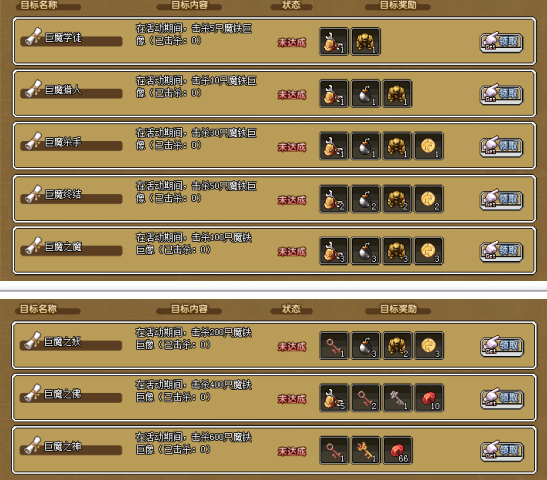Select gold coin reward in 巨魔杀手 row
This screenshot has width=547, height=480.
pyautogui.click(x=429, y=146)
